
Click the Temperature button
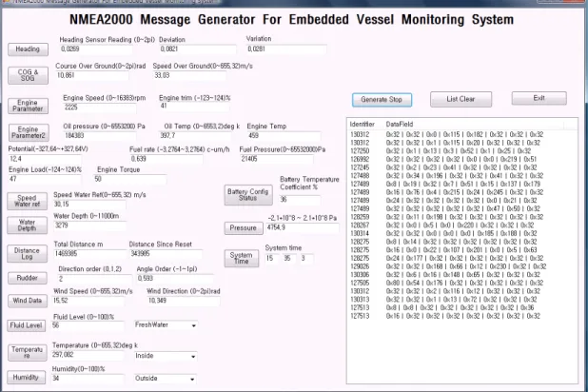(28, 352)
